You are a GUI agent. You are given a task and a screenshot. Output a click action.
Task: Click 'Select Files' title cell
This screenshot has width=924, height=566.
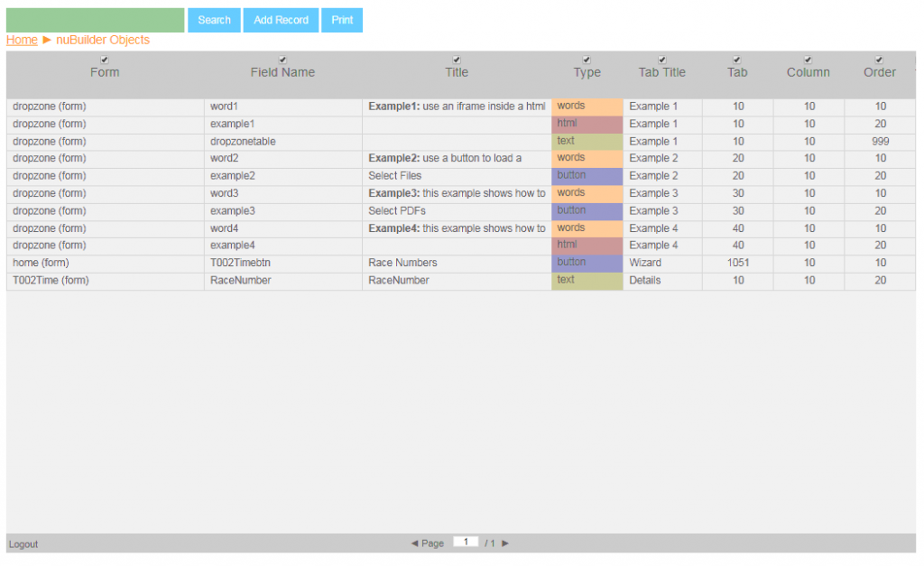tap(457, 176)
